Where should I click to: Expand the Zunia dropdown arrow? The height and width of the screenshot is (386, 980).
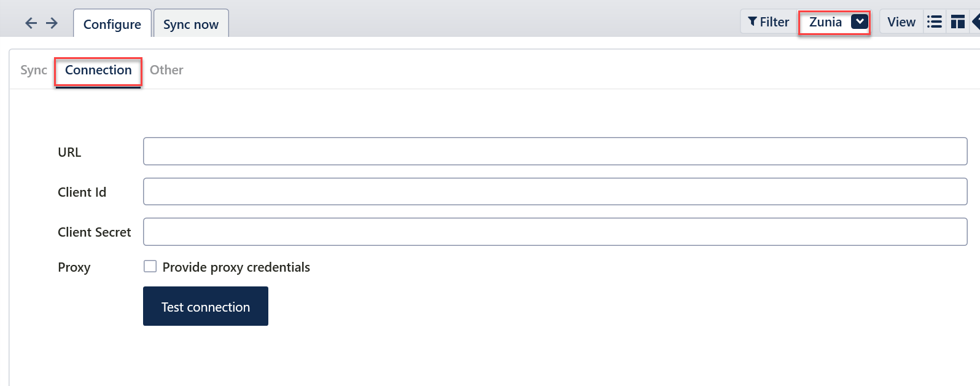(x=860, y=22)
